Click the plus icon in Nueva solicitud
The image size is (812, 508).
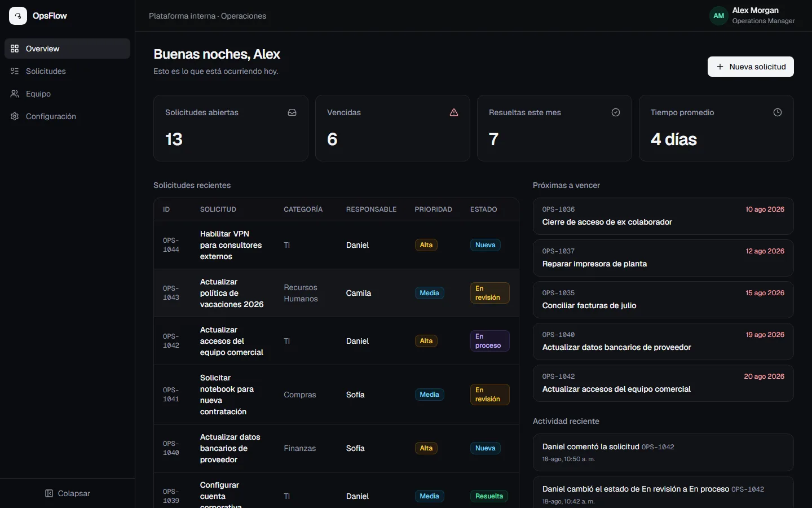point(720,67)
